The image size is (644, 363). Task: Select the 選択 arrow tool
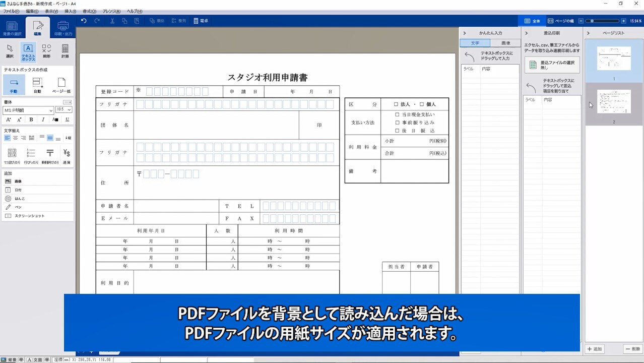tap(10, 51)
